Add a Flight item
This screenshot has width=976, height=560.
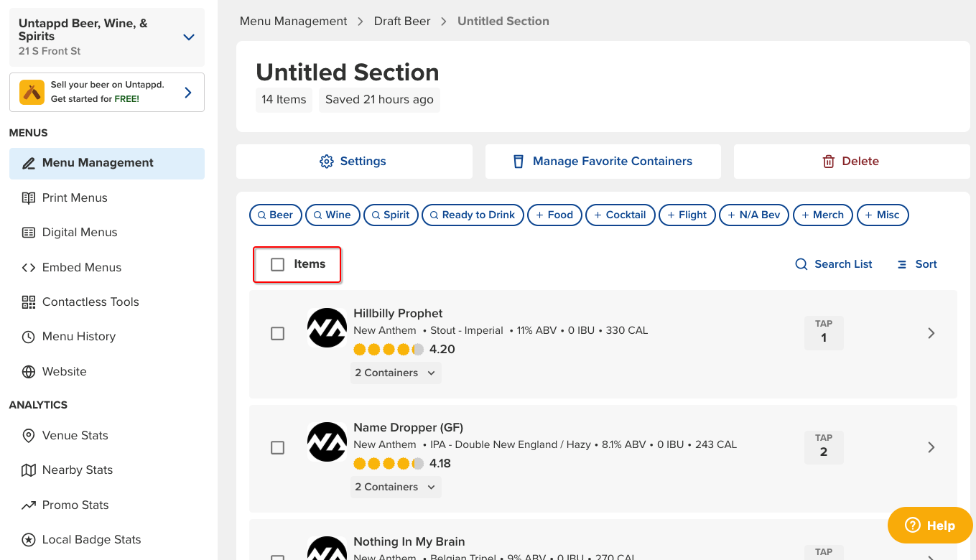687,215
